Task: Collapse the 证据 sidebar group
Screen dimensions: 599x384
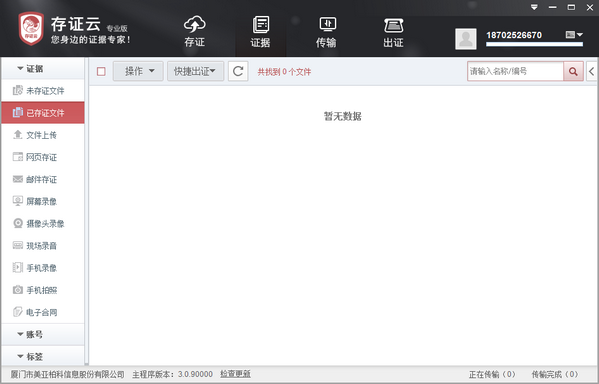Action: (x=43, y=69)
